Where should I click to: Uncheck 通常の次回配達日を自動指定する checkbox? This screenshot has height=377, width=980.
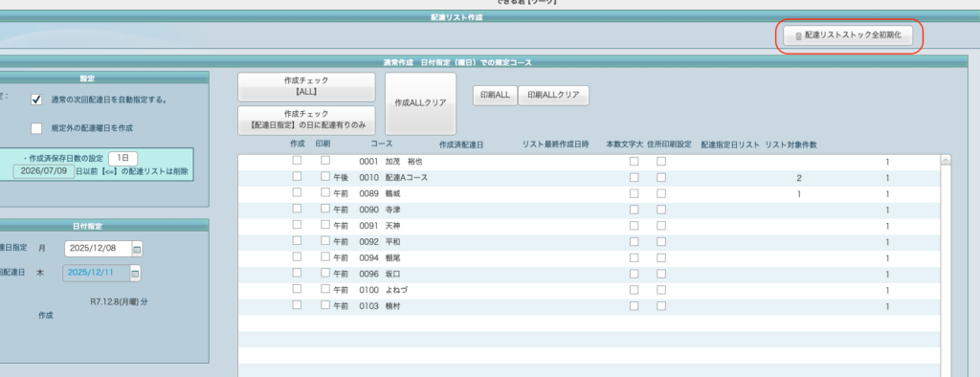pos(36,100)
